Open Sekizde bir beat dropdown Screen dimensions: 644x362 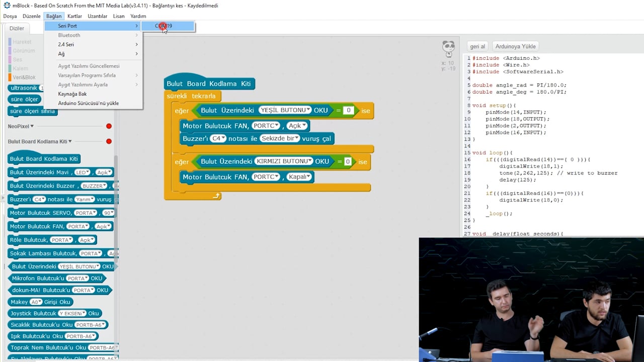pyautogui.click(x=280, y=138)
